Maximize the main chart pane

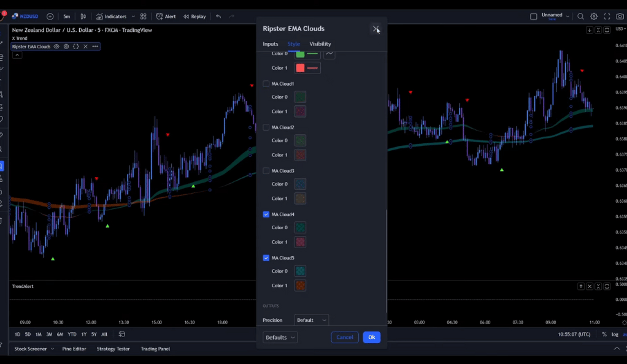pyautogui.click(x=607, y=30)
